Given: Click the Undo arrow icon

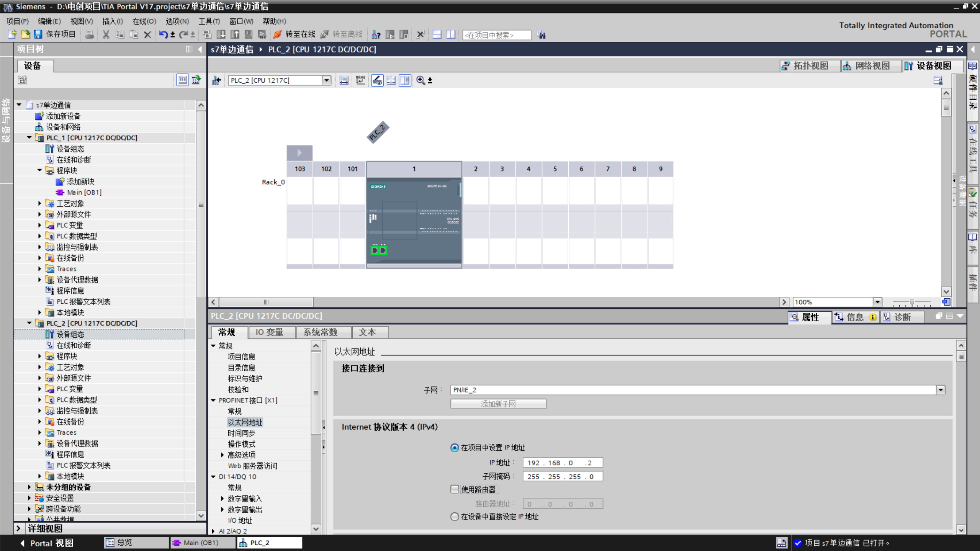Looking at the screenshot, I should [x=163, y=34].
